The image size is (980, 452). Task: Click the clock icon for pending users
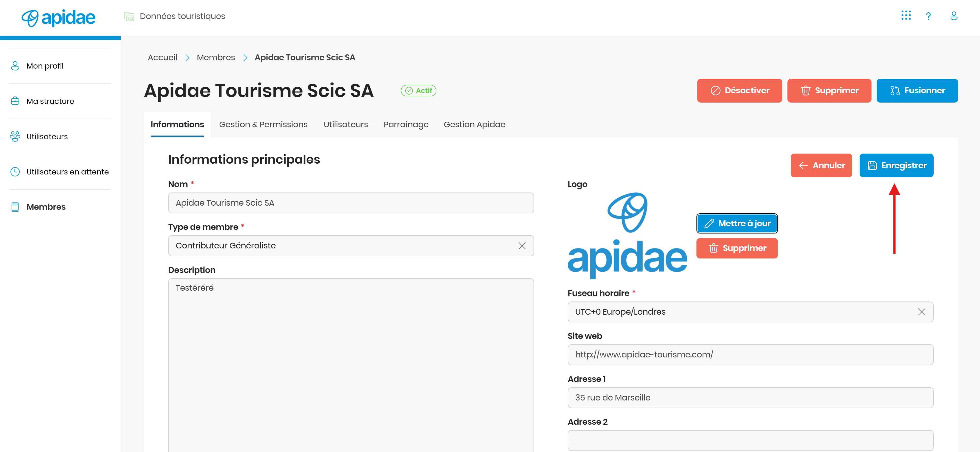point(15,172)
